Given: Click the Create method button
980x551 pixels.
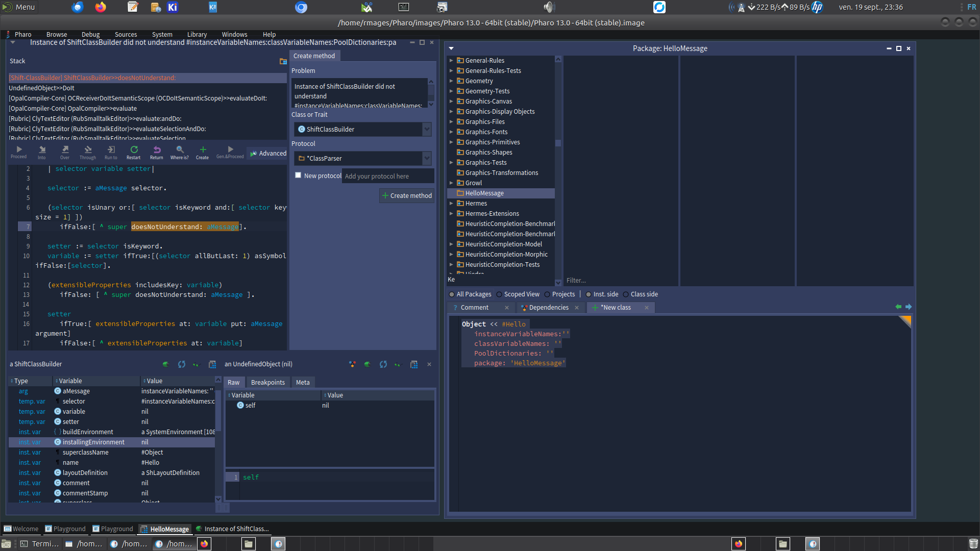Looking at the screenshot, I should [x=407, y=196].
